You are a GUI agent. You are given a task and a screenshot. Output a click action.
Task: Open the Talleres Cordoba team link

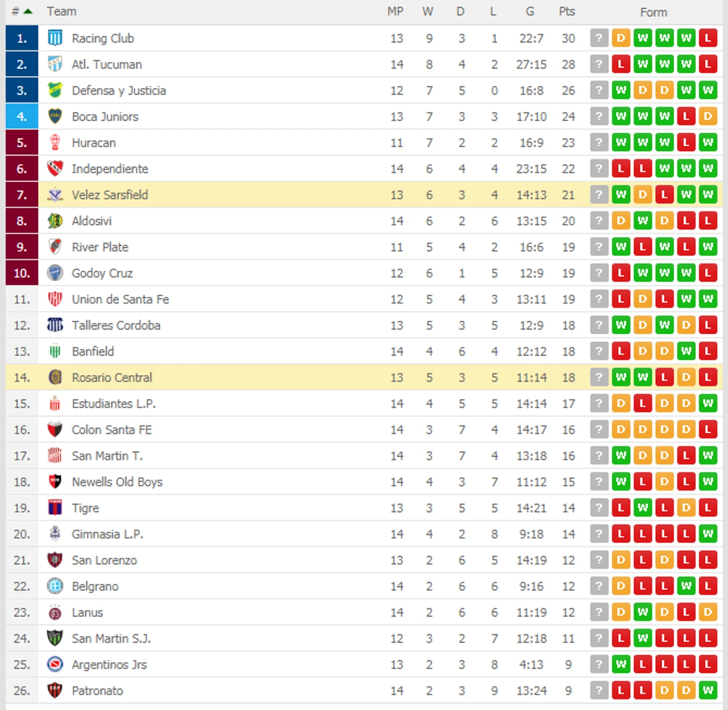(116, 325)
